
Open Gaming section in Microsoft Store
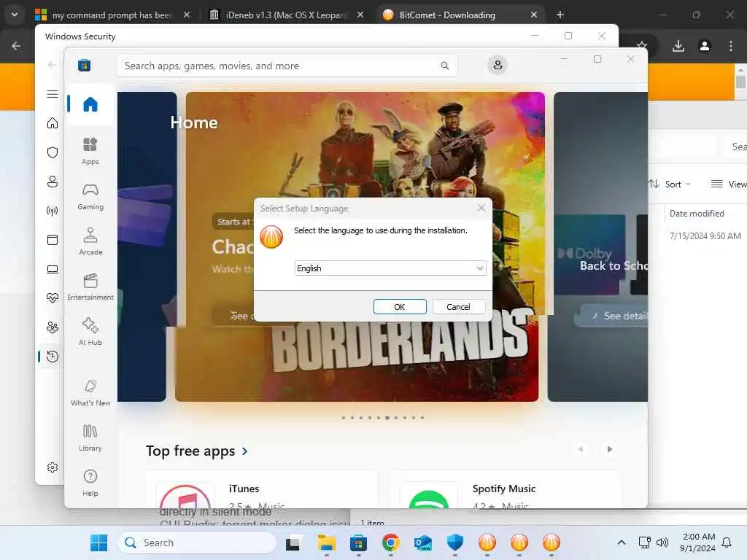click(90, 197)
